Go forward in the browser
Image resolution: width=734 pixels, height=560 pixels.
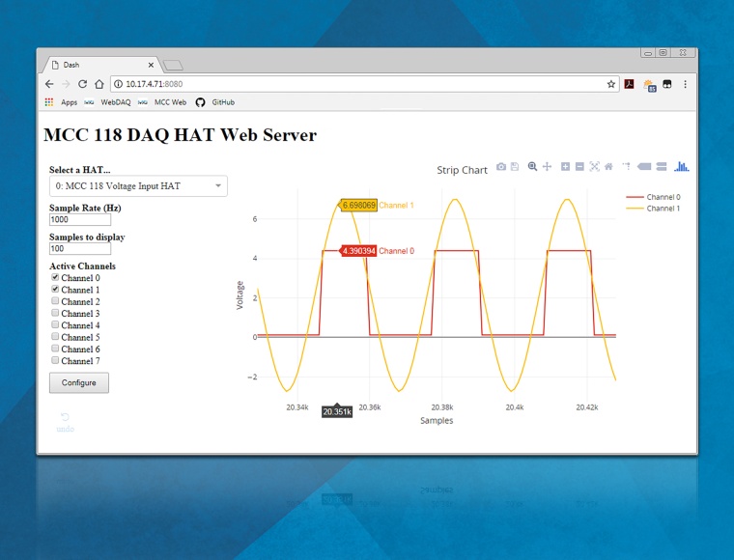[66, 84]
